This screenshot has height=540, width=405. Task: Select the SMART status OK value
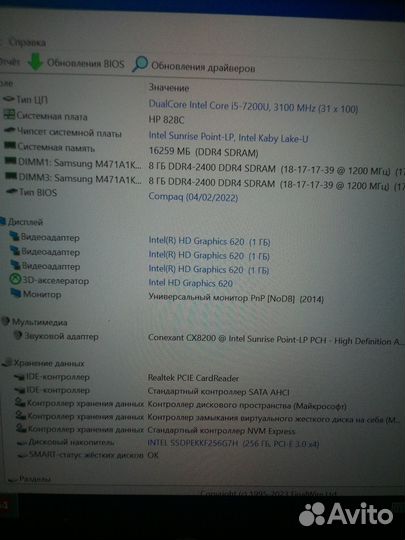point(153,455)
